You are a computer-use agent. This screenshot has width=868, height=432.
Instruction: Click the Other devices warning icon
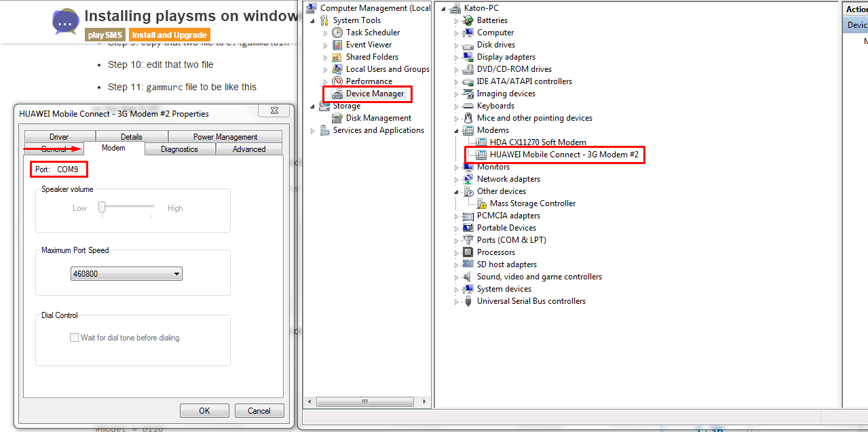pos(468,191)
